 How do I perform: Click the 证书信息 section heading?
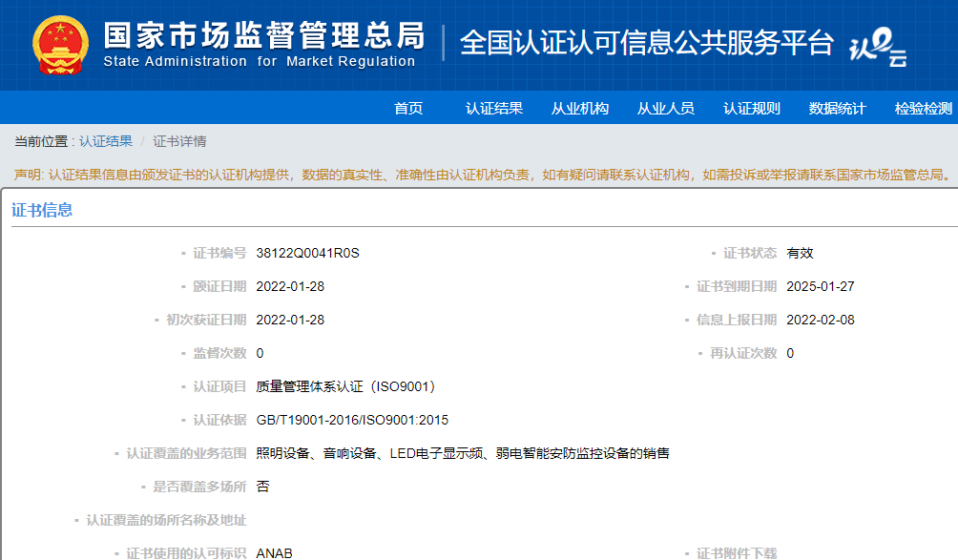click(x=42, y=210)
